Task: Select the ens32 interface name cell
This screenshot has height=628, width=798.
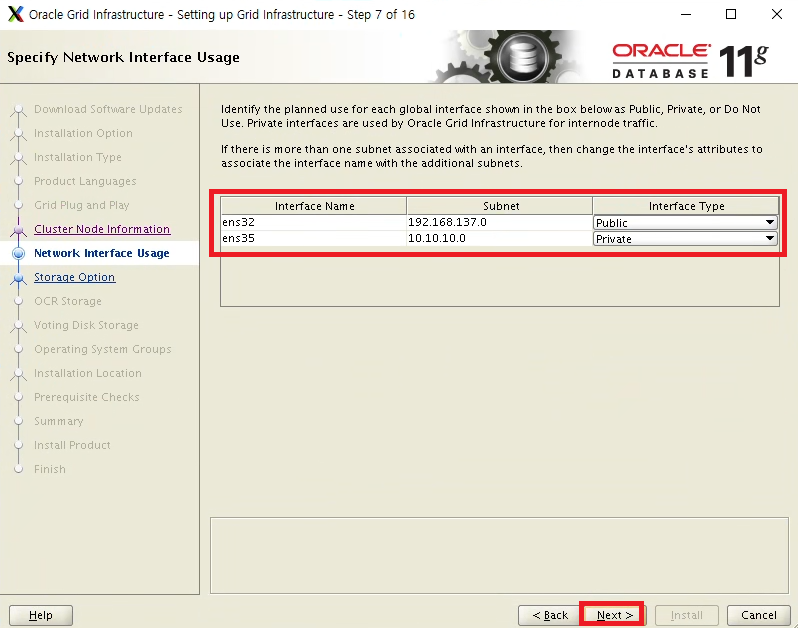Action: (314, 222)
